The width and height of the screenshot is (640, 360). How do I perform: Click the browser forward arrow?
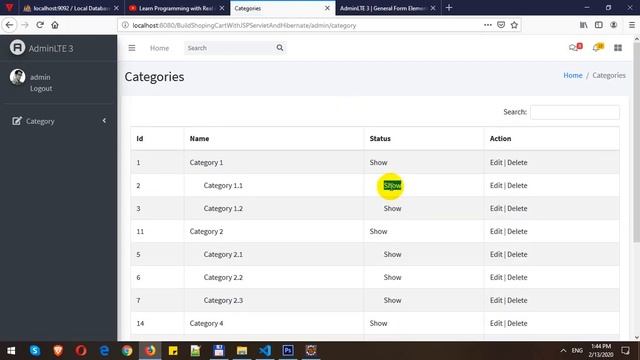click(25, 25)
